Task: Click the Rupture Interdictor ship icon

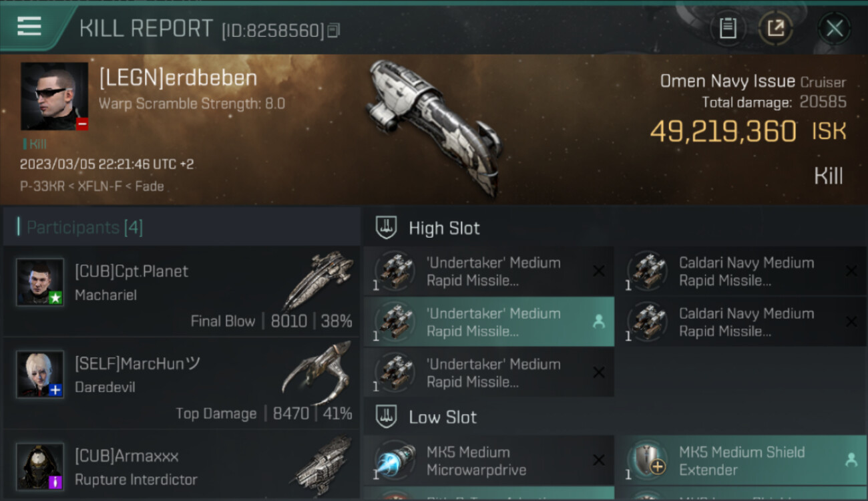Action: (x=323, y=462)
